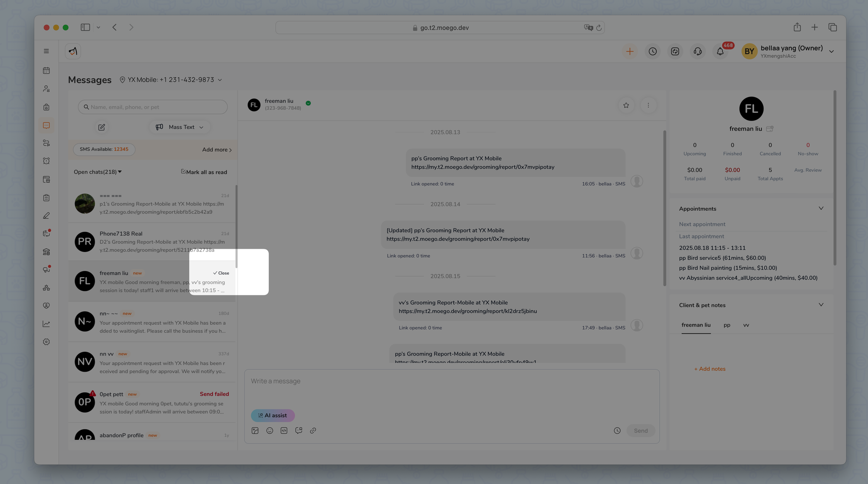Switch to the pp notes tab
Screen dimensions: 868x484
click(x=727, y=325)
